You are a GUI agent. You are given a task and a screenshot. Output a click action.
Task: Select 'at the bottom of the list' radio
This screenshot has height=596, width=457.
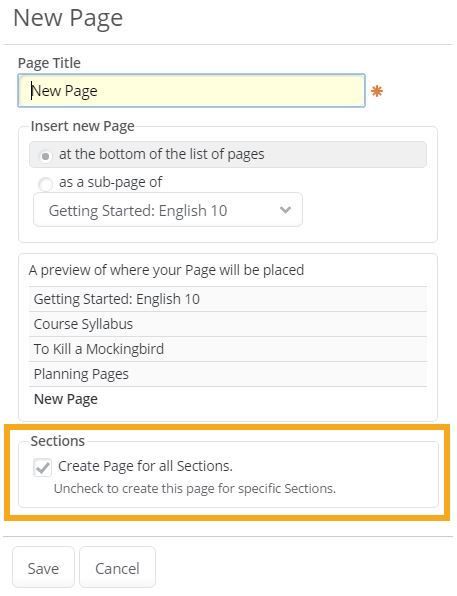click(45, 156)
